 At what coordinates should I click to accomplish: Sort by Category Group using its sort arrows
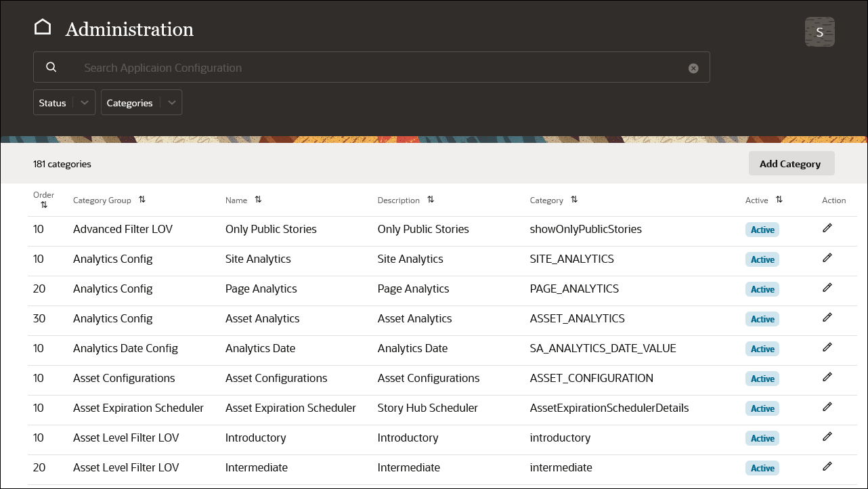point(142,200)
